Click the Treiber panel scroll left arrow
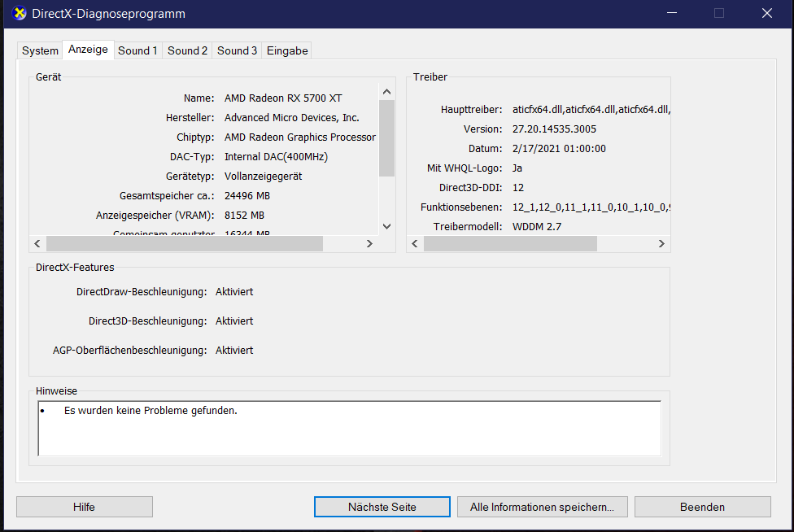794x532 pixels. [x=415, y=243]
